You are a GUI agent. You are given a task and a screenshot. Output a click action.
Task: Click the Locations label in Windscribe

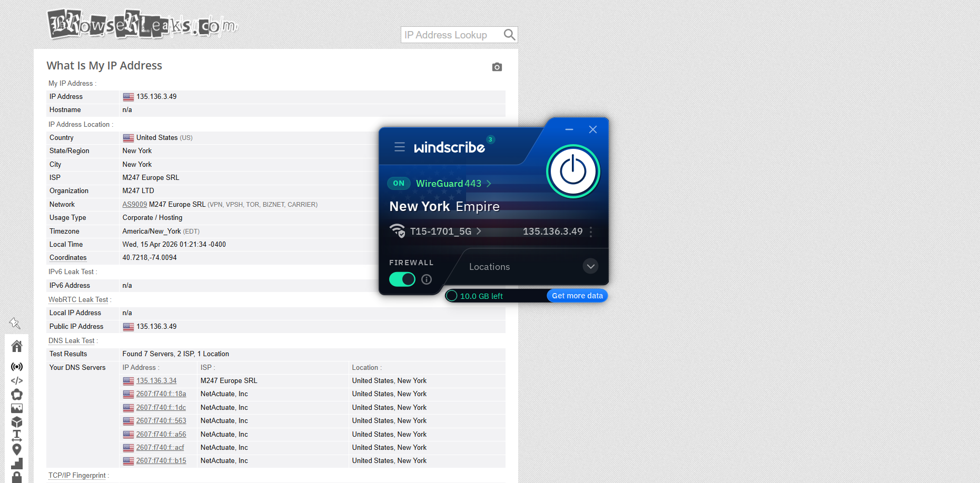(489, 267)
